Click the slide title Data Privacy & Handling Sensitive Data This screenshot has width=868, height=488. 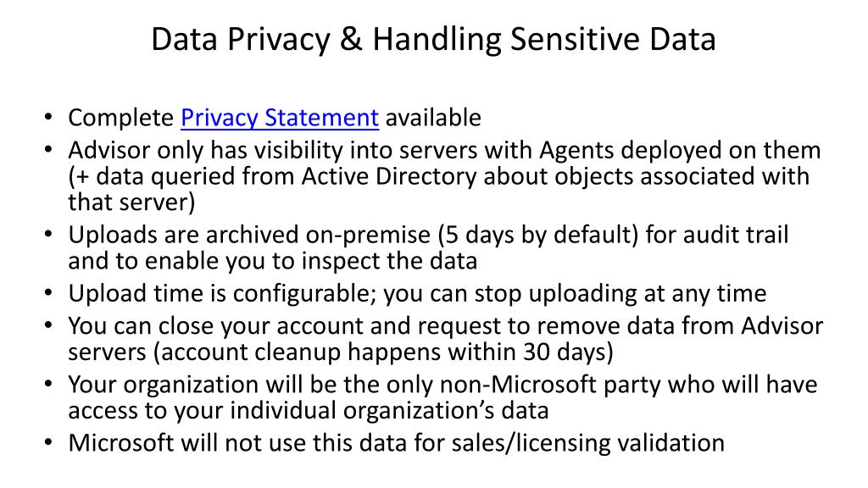pyautogui.click(x=433, y=39)
